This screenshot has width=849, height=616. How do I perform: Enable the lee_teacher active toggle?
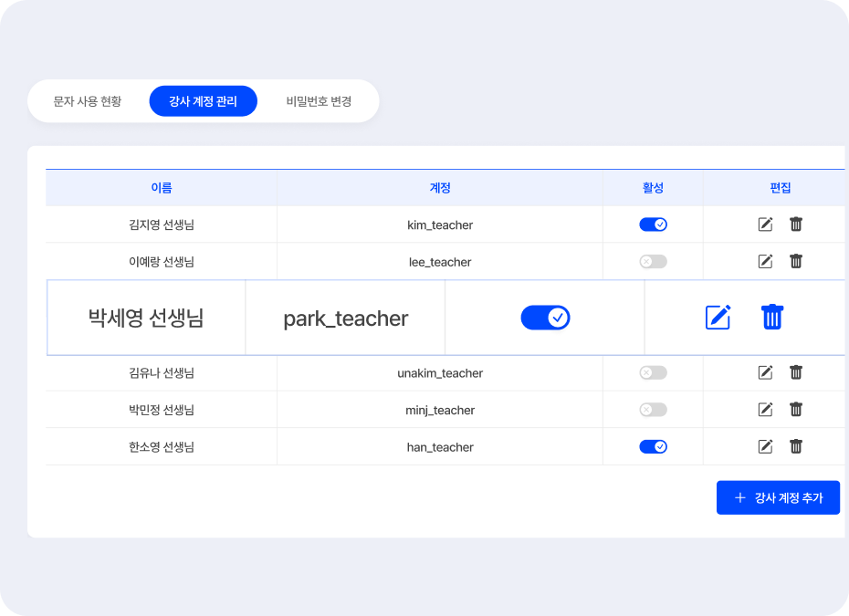653,262
